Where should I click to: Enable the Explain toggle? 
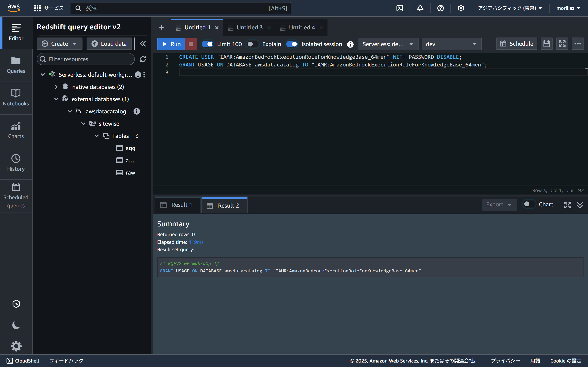click(x=252, y=44)
